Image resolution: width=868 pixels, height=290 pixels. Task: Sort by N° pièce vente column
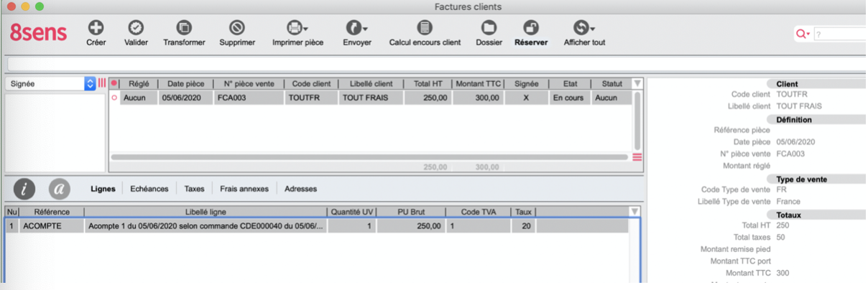(x=249, y=83)
